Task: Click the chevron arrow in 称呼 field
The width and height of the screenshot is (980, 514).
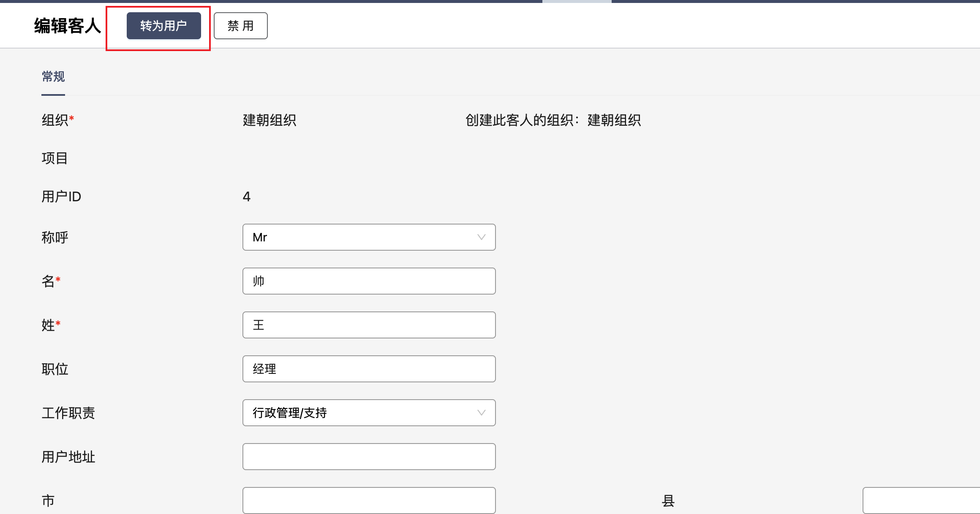Action: click(x=481, y=237)
